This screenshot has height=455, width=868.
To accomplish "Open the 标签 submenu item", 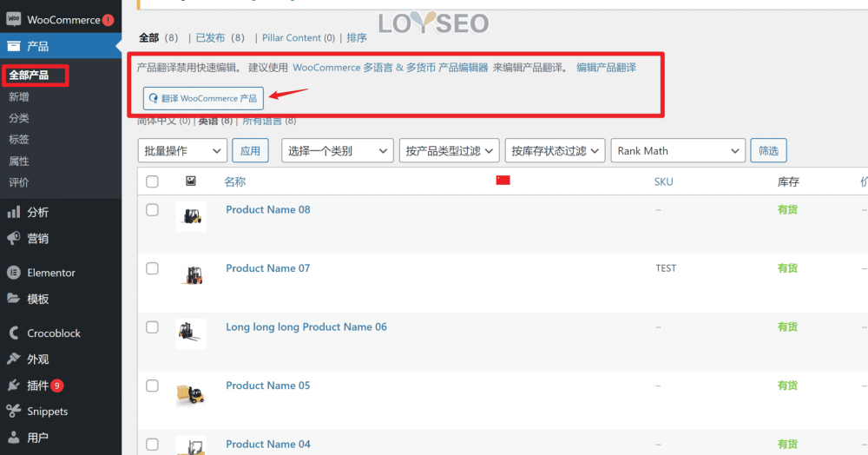I will (19, 139).
